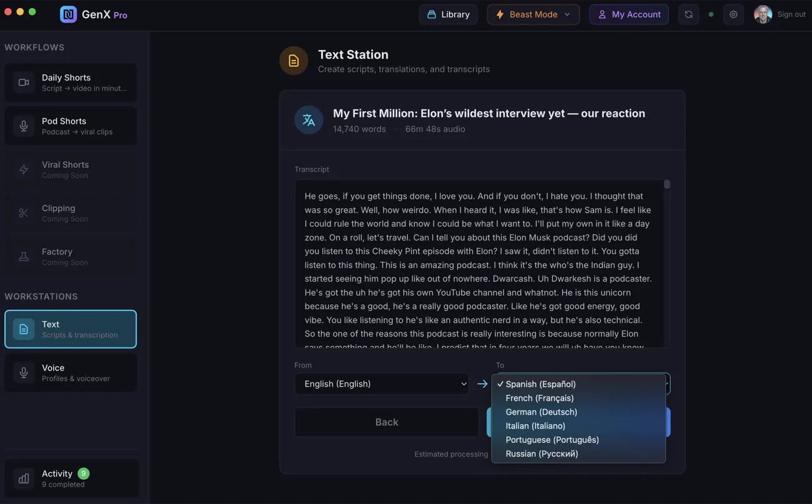812x504 pixels.
Task: Click the Text workstation document icon
Action: (x=23, y=329)
